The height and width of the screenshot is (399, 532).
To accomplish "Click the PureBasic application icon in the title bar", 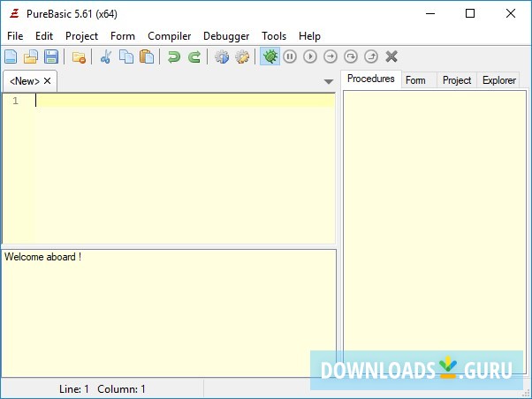I will (14, 13).
